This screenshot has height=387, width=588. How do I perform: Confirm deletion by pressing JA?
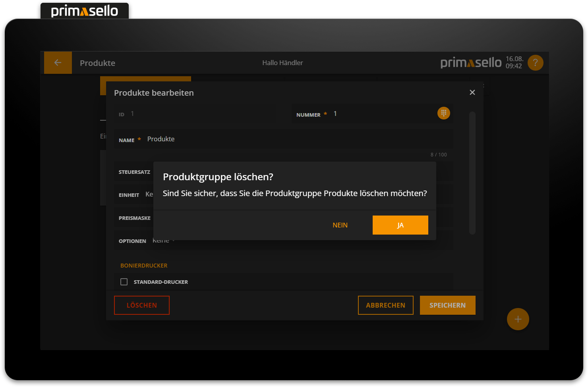point(400,225)
